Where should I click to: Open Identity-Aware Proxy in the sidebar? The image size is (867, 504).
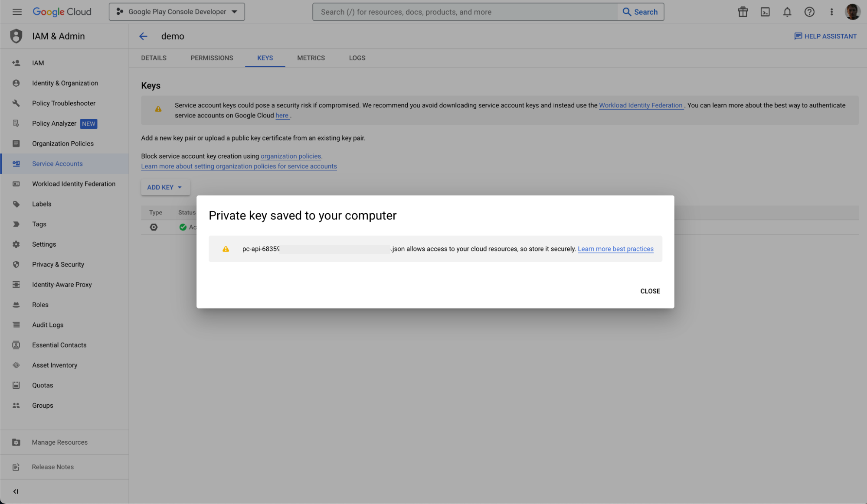pos(64,285)
